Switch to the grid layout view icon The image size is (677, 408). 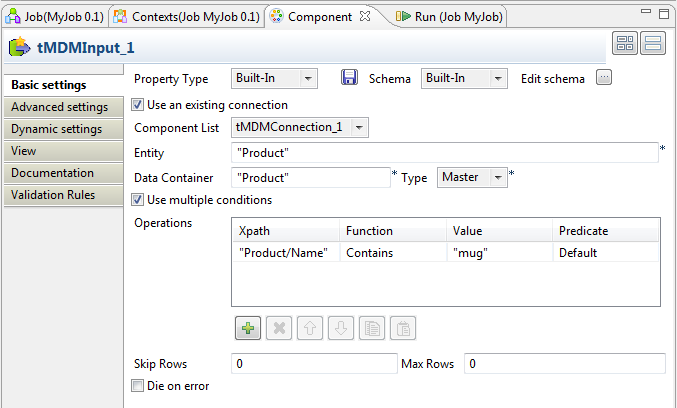[x=625, y=43]
